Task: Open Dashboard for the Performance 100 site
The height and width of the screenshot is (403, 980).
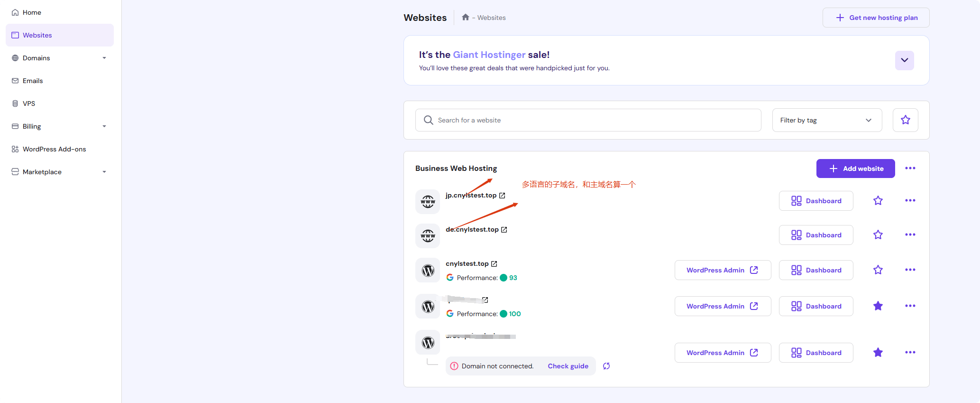Action: click(x=815, y=306)
